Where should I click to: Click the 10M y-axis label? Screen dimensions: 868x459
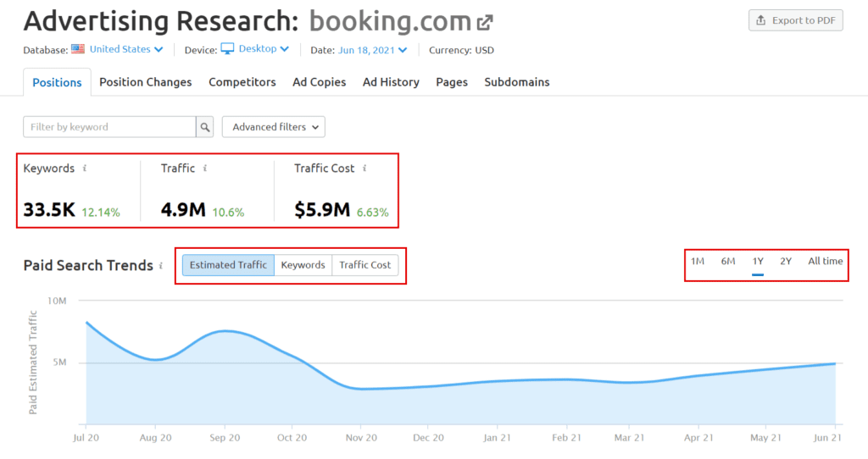click(57, 301)
